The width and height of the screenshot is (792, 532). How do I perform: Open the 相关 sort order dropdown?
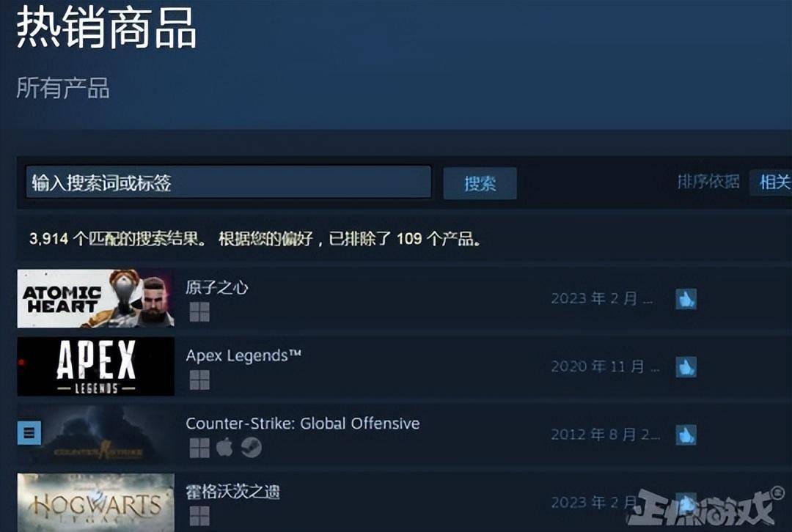[771, 182]
